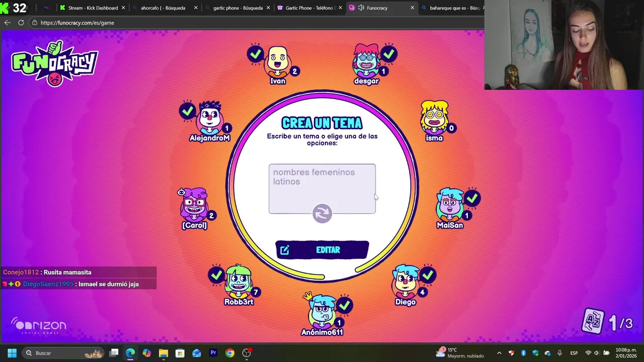Click the address bar URL funocracy.com/es/game
The width and height of the screenshot is (644, 362).
point(77,23)
